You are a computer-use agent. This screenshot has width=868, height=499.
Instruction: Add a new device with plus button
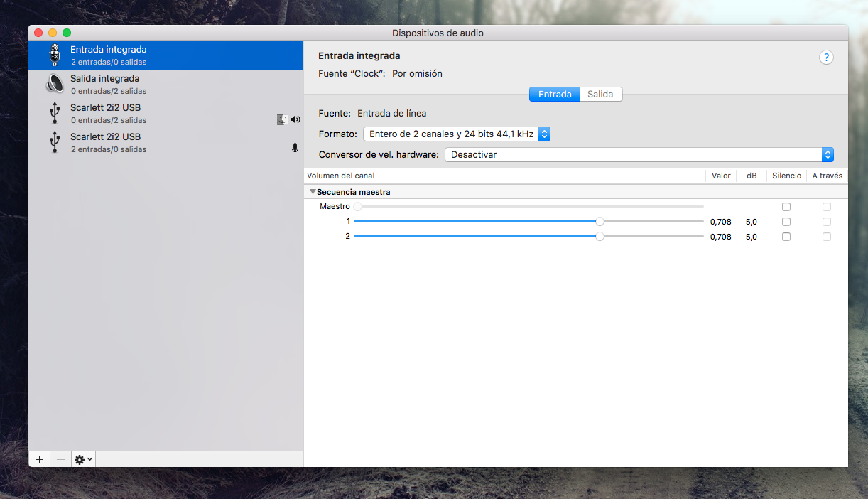coord(39,460)
